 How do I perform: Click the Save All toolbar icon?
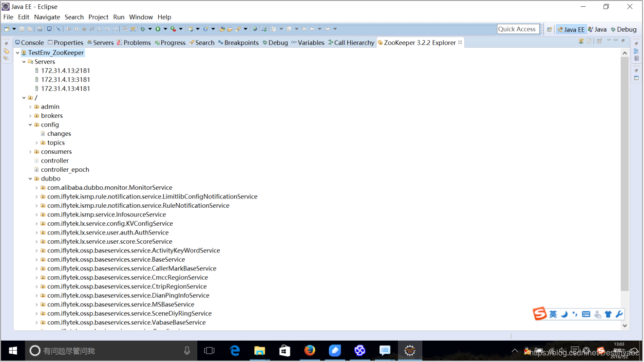pos(29,29)
